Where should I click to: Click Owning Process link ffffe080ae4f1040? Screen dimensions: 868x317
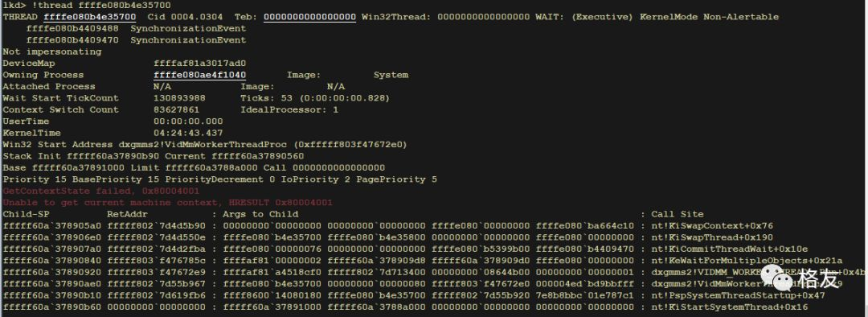pyautogui.click(x=200, y=76)
